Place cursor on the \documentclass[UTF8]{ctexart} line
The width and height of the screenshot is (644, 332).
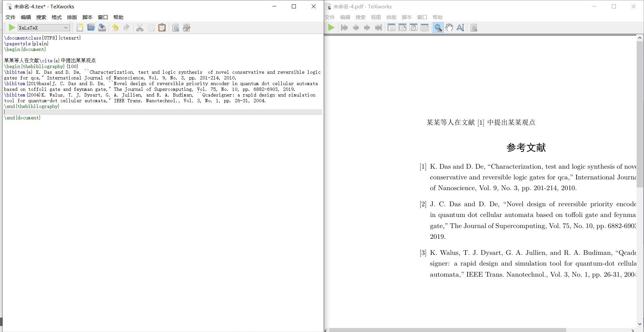click(x=43, y=38)
